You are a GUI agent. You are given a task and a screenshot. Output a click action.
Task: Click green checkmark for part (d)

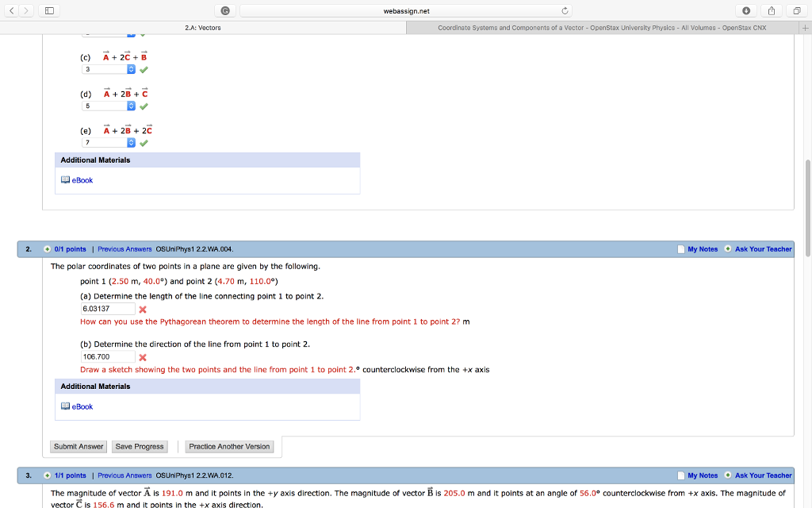point(144,106)
